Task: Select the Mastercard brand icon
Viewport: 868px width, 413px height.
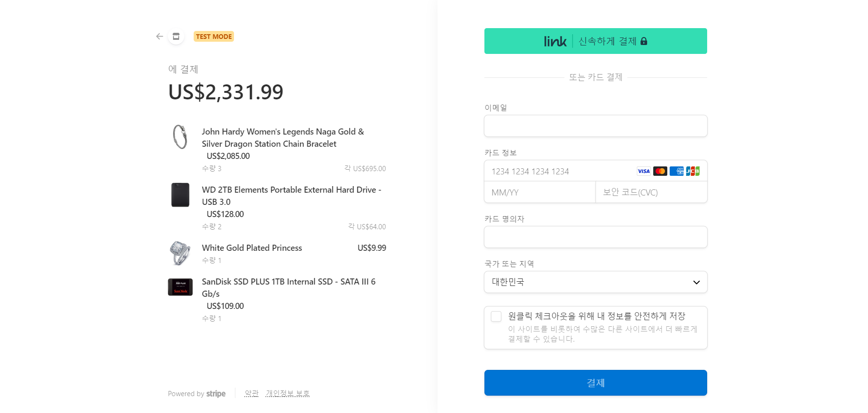Action: point(660,171)
